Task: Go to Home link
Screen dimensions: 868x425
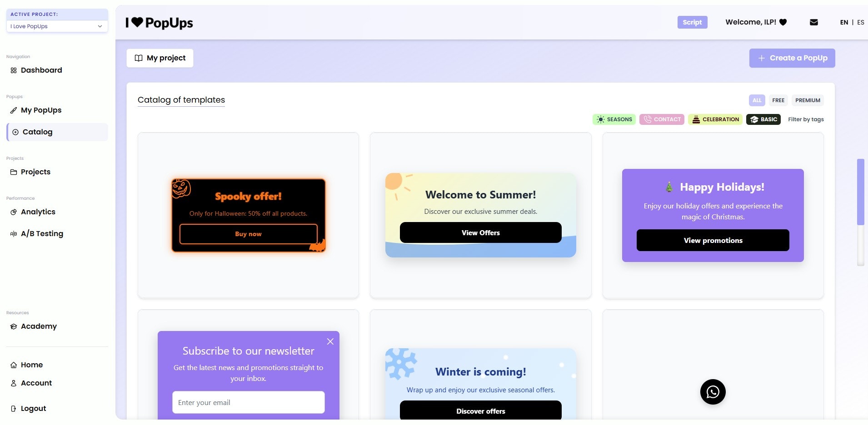Action: 32,365
